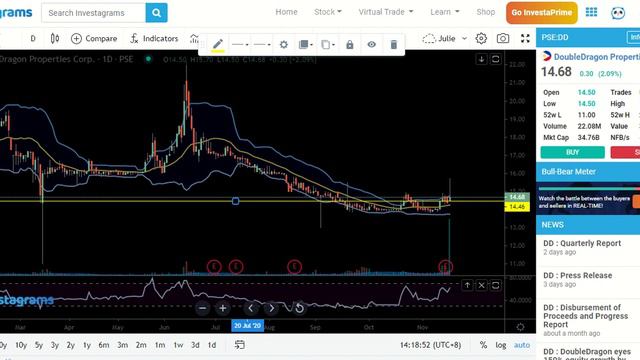640x360 pixels.
Task: Open the DD Press Release news
Action: [x=578, y=276]
